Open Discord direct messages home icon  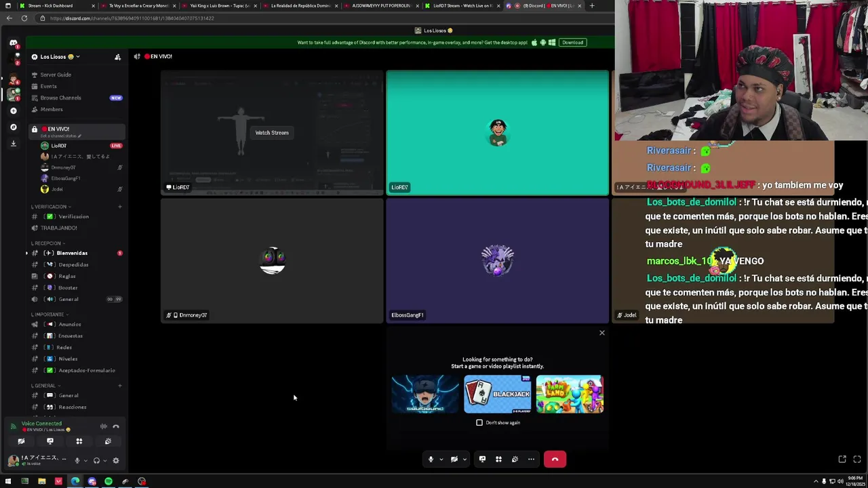(14, 43)
